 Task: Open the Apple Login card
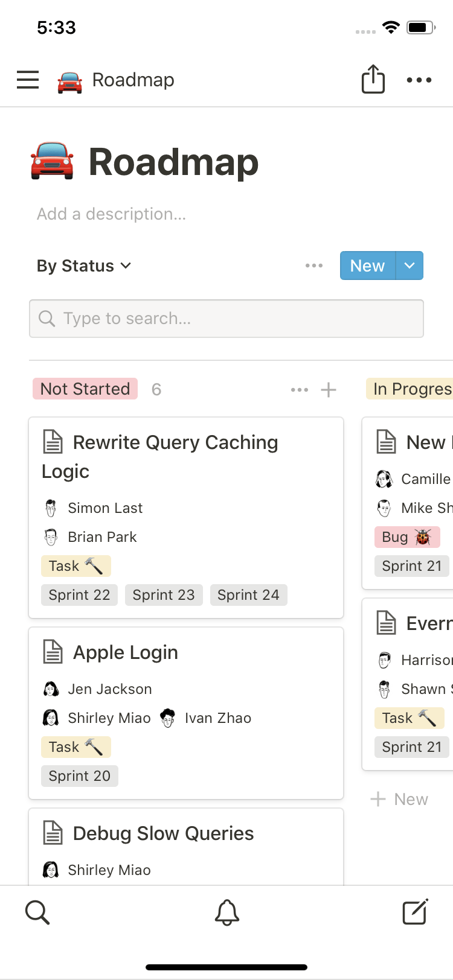[126, 652]
